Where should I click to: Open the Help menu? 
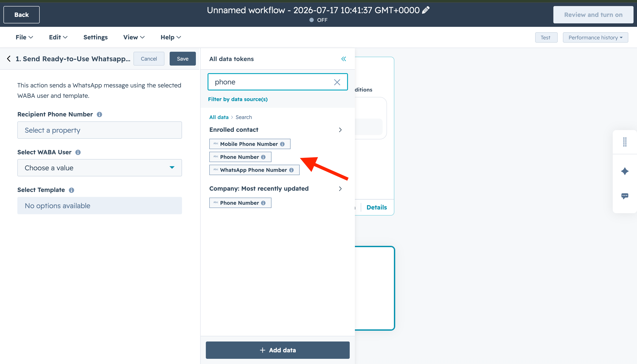(x=171, y=37)
